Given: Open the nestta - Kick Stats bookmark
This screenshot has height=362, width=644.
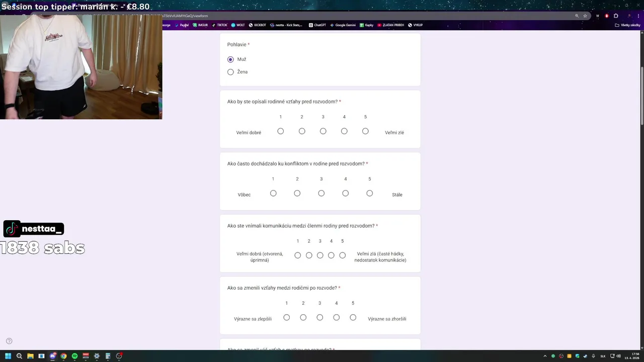Looking at the screenshot, I should coord(286,25).
